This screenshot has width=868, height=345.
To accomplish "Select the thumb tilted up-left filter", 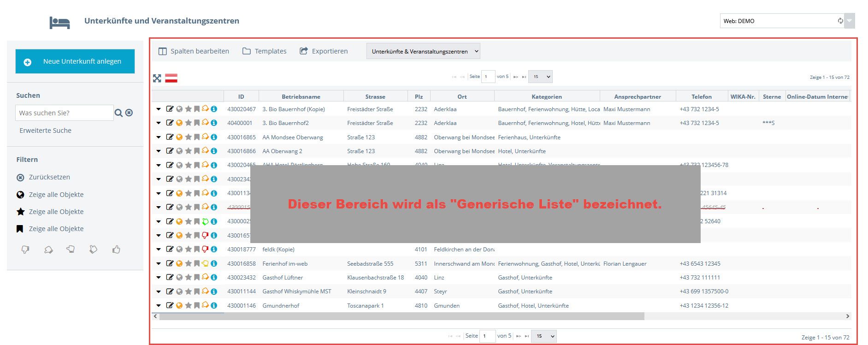I will click(93, 250).
